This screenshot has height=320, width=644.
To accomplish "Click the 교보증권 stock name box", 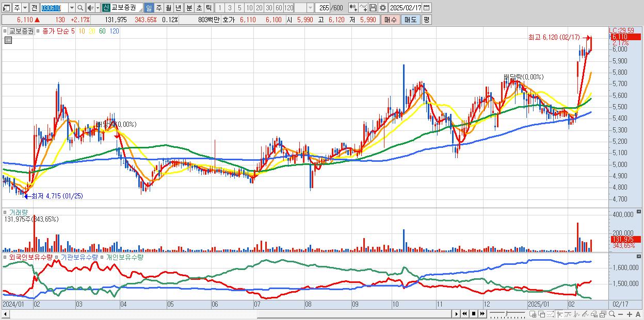I will click(x=127, y=8).
